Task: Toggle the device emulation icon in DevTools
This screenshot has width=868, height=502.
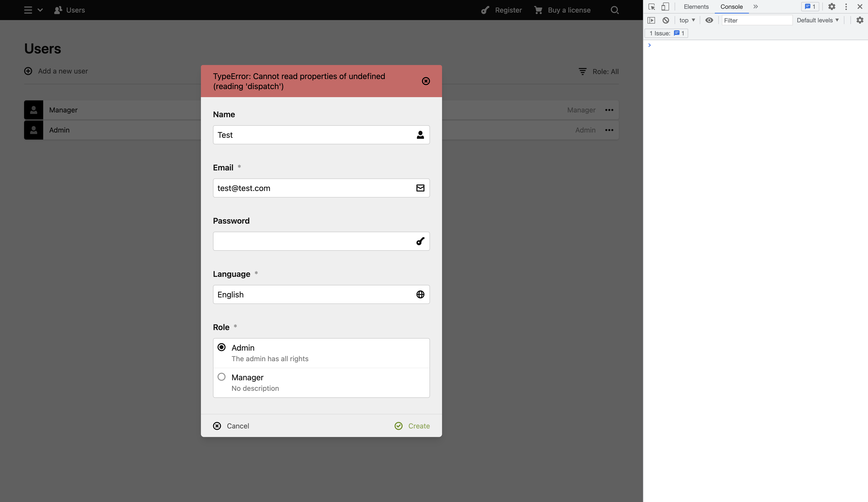Action: coord(665,7)
